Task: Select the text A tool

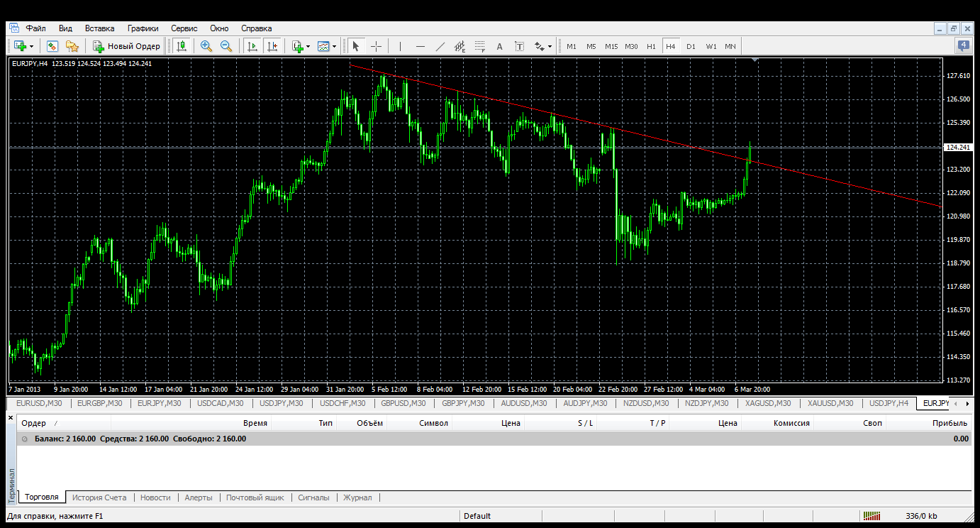Action: pos(499,46)
